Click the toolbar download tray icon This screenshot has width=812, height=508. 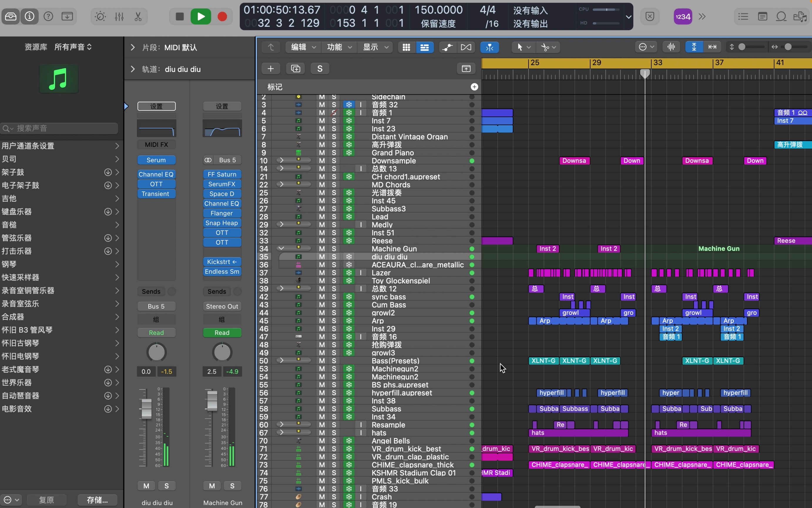(67, 16)
